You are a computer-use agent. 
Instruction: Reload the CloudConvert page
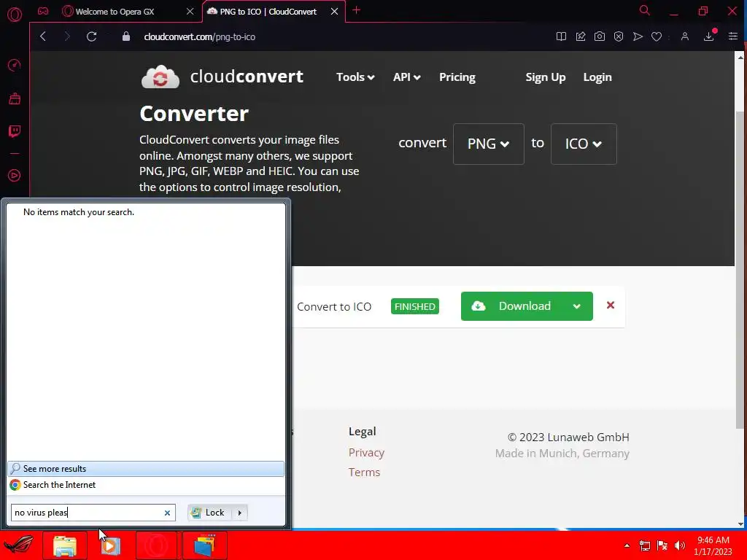pyautogui.click(x=91, y=36)
